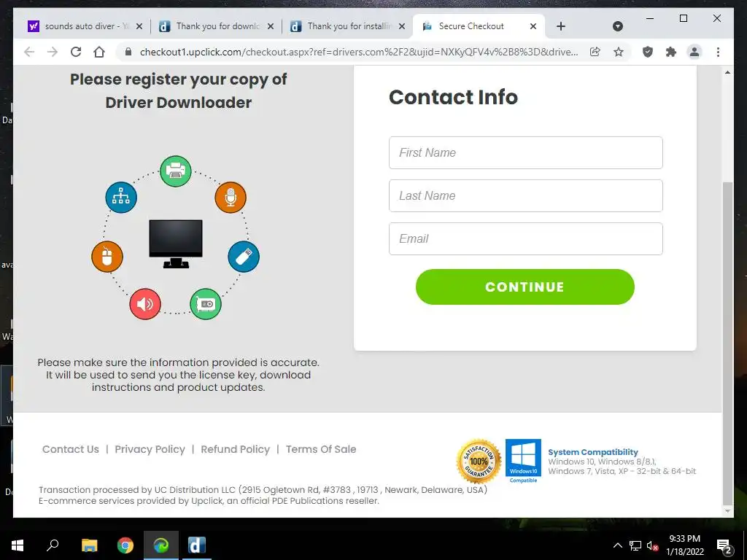This screenshot has width=747, height=560.
Task: Open the browser profile avatar
Action: 694,52
